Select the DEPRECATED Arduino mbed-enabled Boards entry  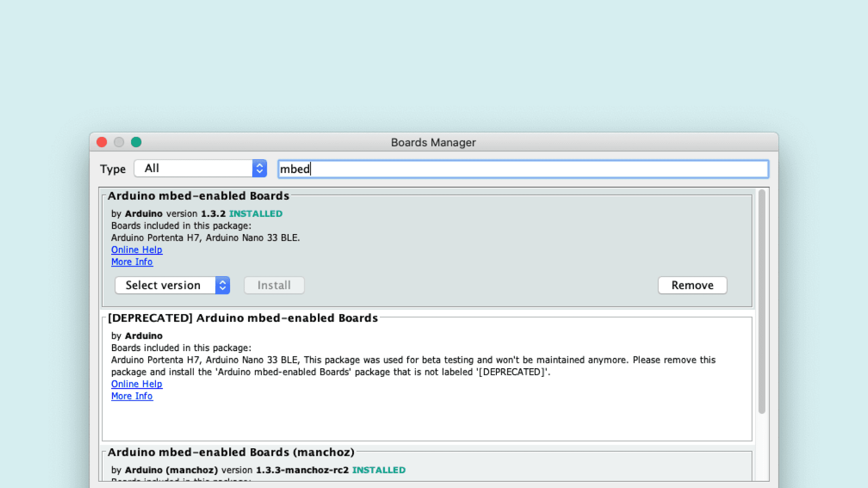click(x=243, y=318)
